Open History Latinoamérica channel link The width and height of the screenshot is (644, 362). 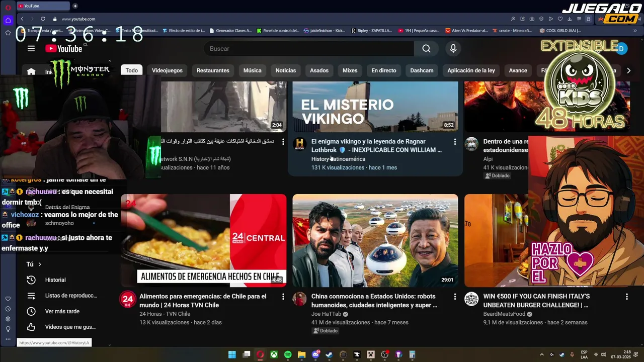point(338,159)
